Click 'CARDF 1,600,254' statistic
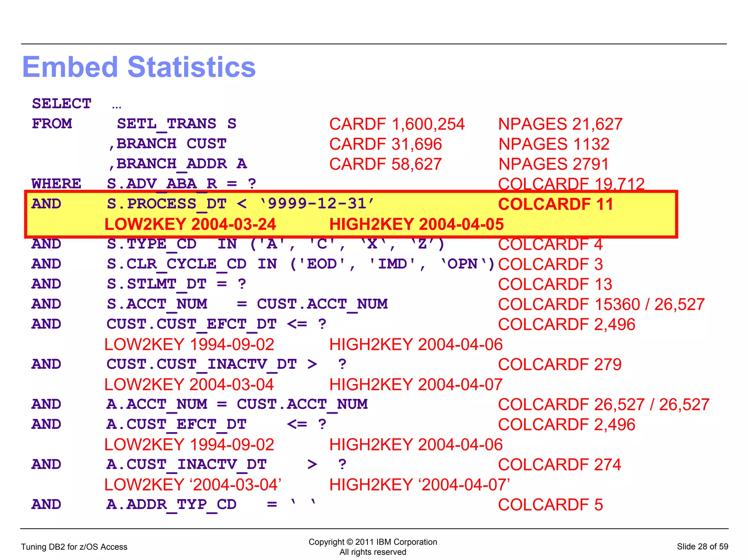Viewport: 748px width, 560px height. click(x=397, y=124)
